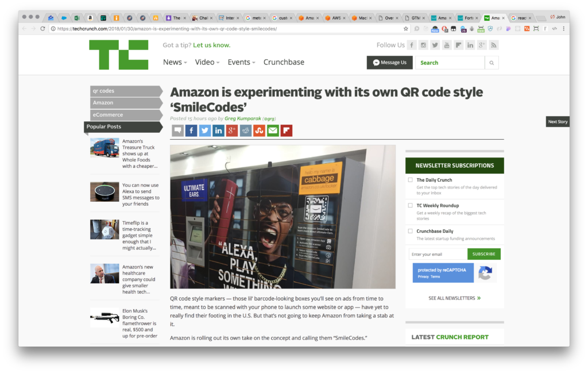The width and height of the screenshot is (588, 373).
Task: Open the SEE ALL NEWSLETTERS link
Action: pos(455,298)
